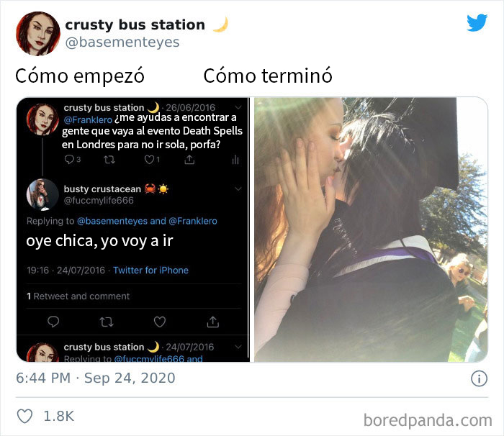Viewport: 504px width, 436px height.
Task: Expand the chevron beside busty crustacean
Action: point(238,189)
